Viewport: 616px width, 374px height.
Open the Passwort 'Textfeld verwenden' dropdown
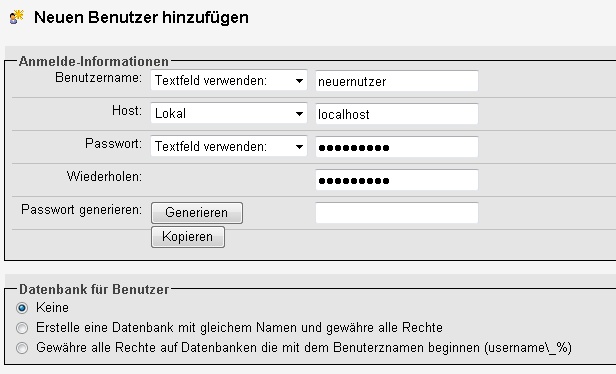(x=229, y=147)
